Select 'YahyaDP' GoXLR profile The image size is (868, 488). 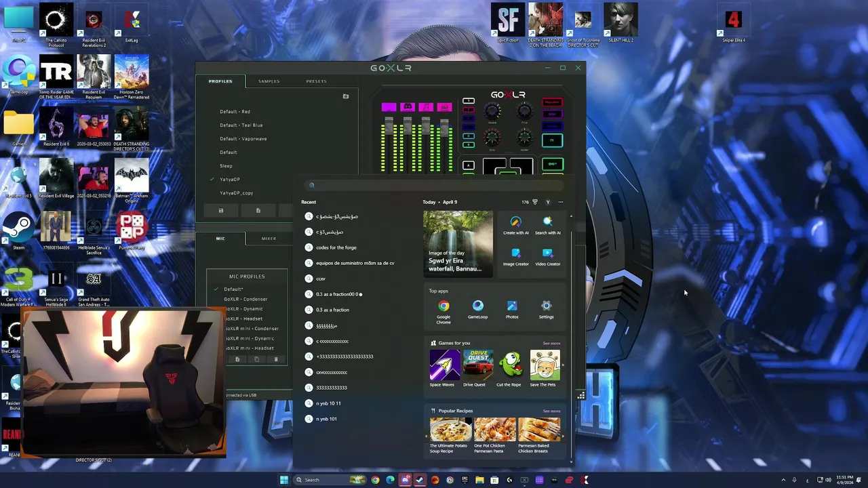(229, 180)
